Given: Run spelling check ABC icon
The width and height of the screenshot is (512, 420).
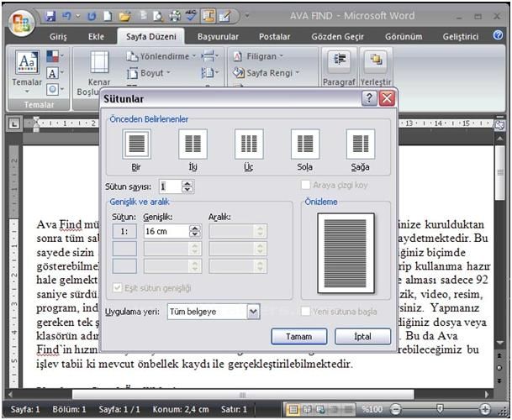Looking at the screenshot, I should coord(191,16).
